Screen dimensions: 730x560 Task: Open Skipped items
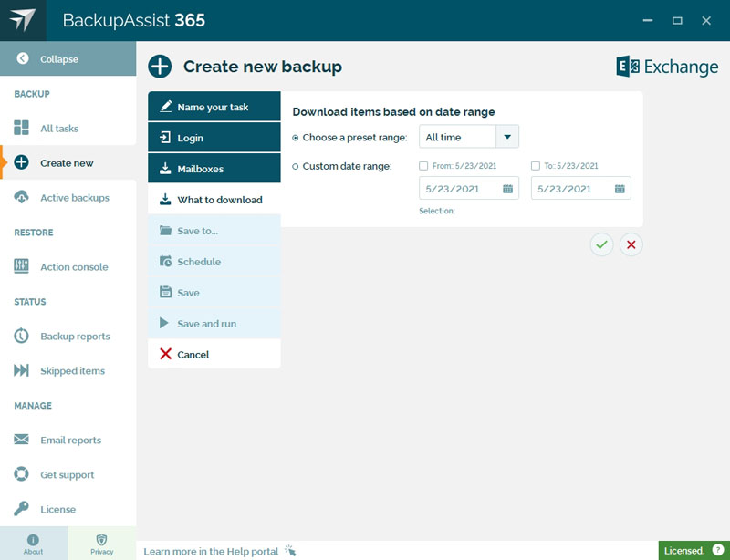click(68, 370)
